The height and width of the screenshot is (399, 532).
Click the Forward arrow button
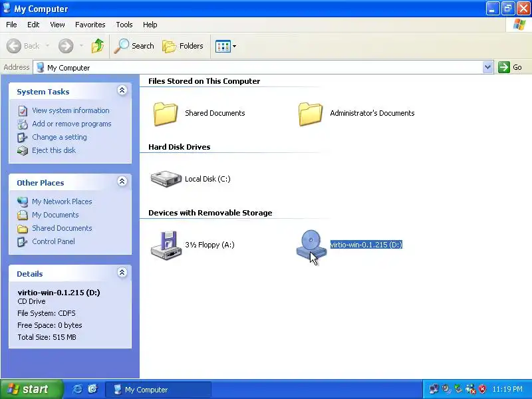pos(66,46)
